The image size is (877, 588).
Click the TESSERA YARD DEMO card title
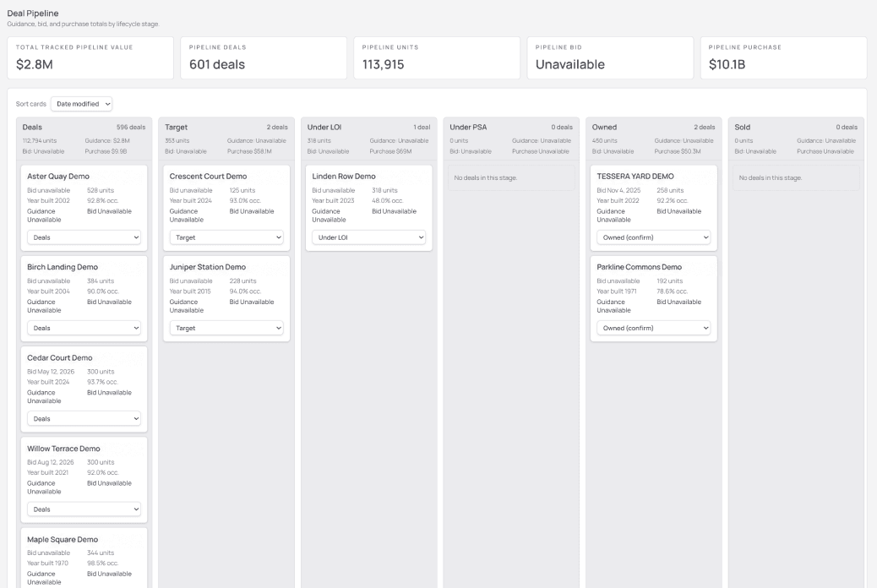pyautogui.click(x=635, y=177)
